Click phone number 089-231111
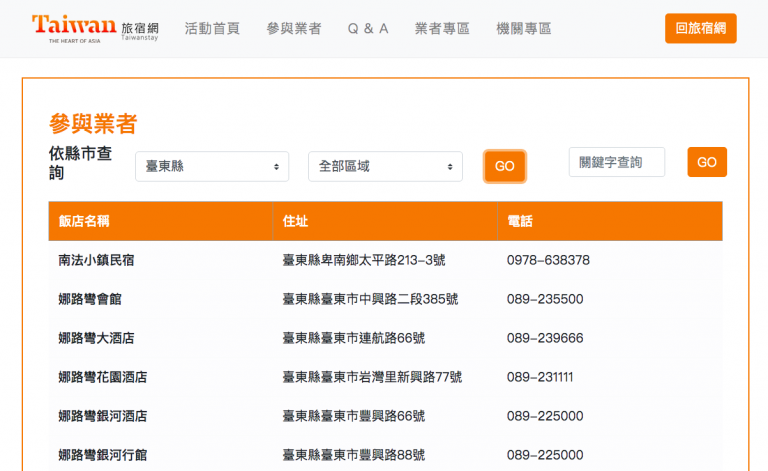 (540, 377)
